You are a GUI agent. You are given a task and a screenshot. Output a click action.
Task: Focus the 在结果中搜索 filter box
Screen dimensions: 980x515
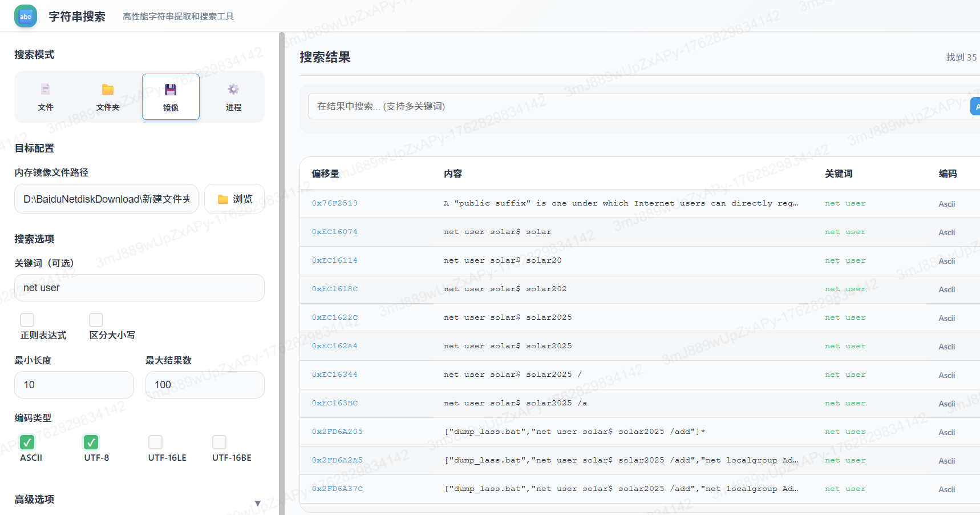point(639,106)
